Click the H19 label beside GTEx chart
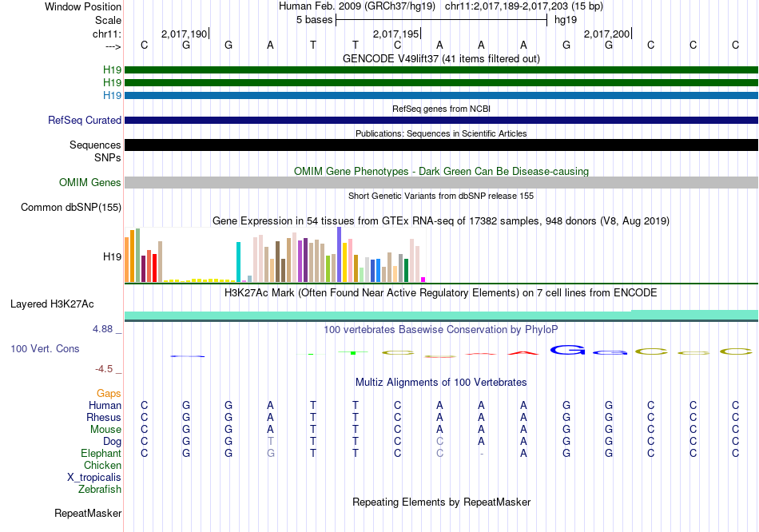 pos(112,256)
